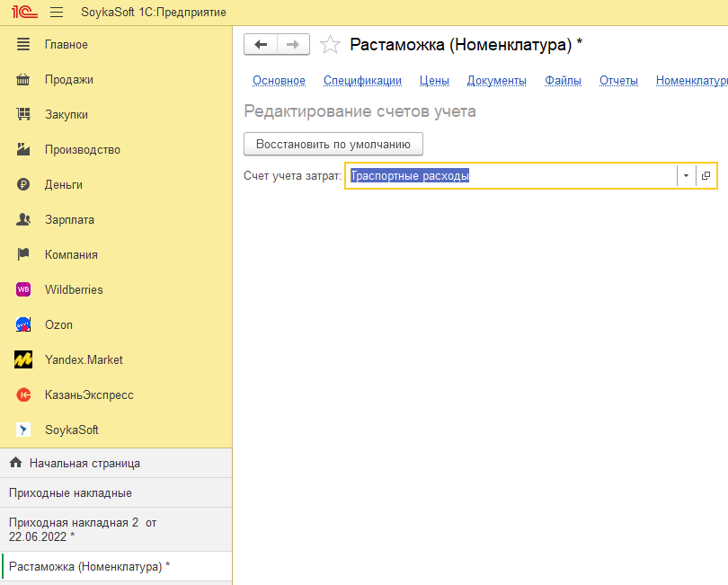Viewport: 728px width, 585px height.
Task: Switch to the Цены tab
Action: (434, 81)
